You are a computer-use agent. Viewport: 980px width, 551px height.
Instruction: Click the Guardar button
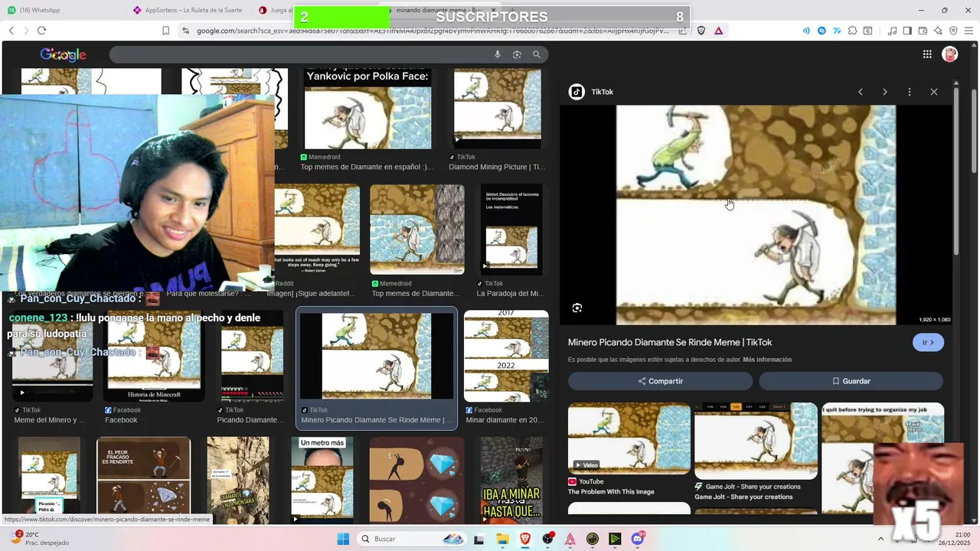point(851,381)
